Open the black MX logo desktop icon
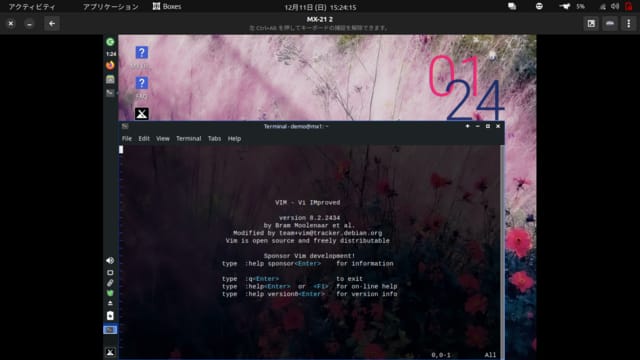 coord(142,114)
